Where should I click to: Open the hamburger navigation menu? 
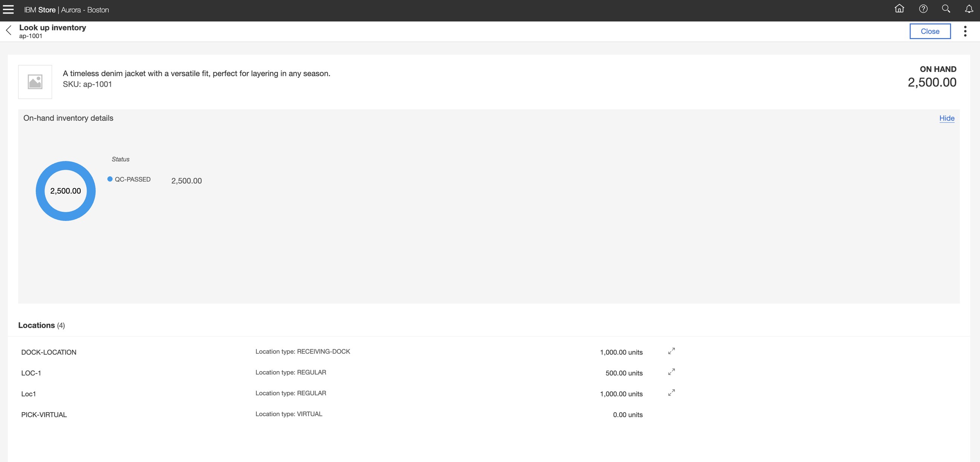coord(8,9)
